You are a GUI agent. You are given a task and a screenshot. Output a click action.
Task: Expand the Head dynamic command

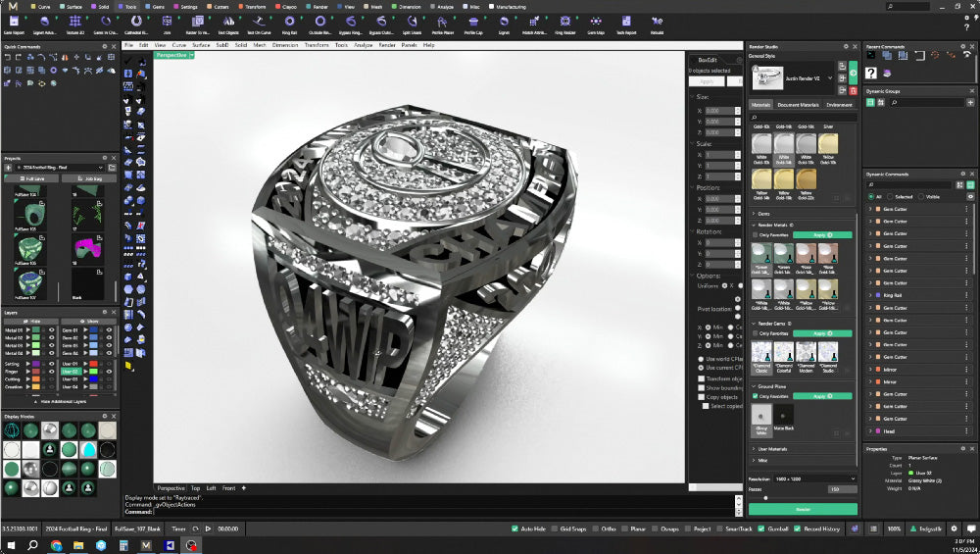click(x=870, y=430)
